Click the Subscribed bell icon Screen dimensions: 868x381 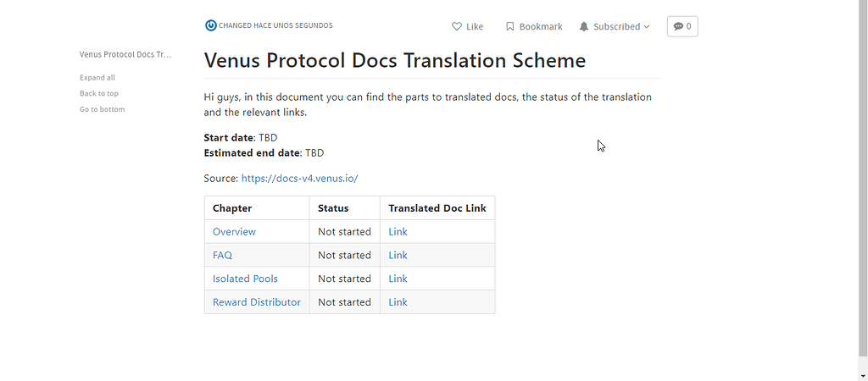(x=583, y=26)
